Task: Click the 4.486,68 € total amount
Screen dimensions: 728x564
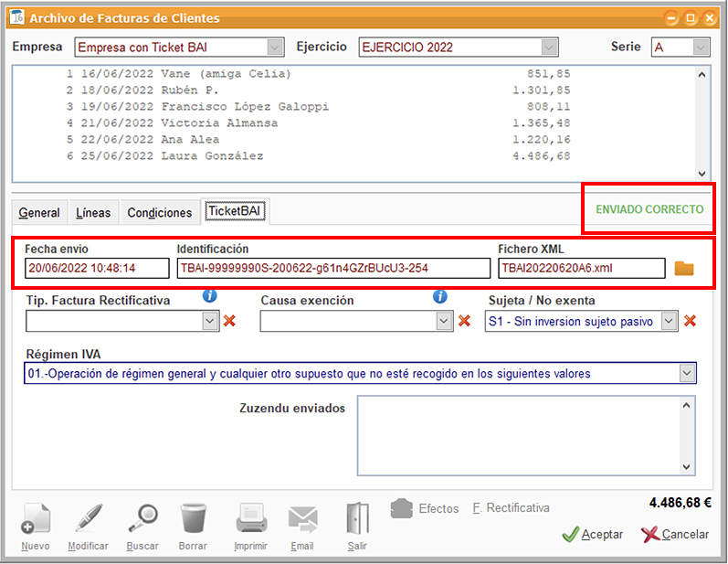Action: (x=681, y=503)
